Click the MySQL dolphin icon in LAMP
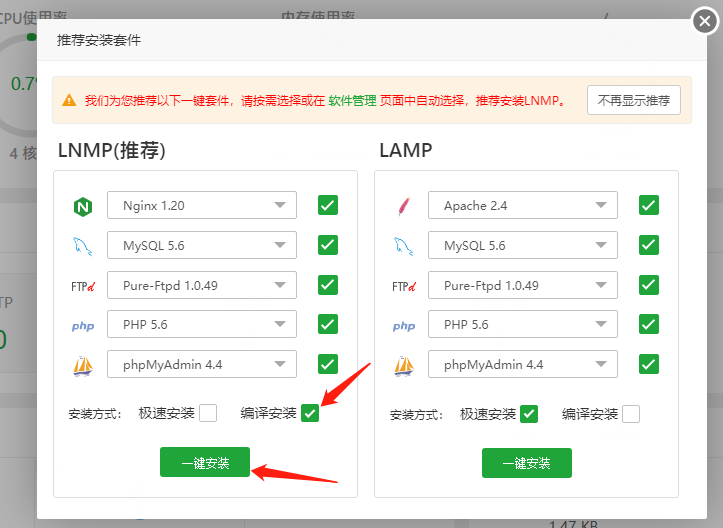The width and height of the screenshot is (723, 528). (404, 246)
